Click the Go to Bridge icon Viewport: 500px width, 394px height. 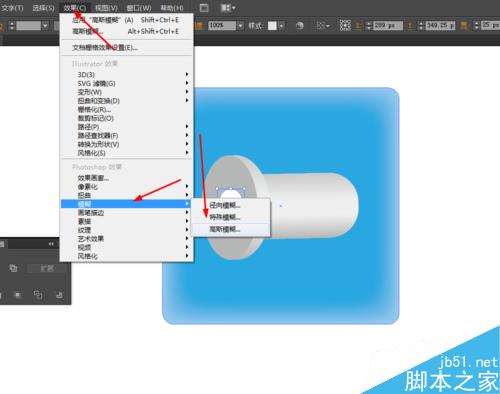pos(204,8)
